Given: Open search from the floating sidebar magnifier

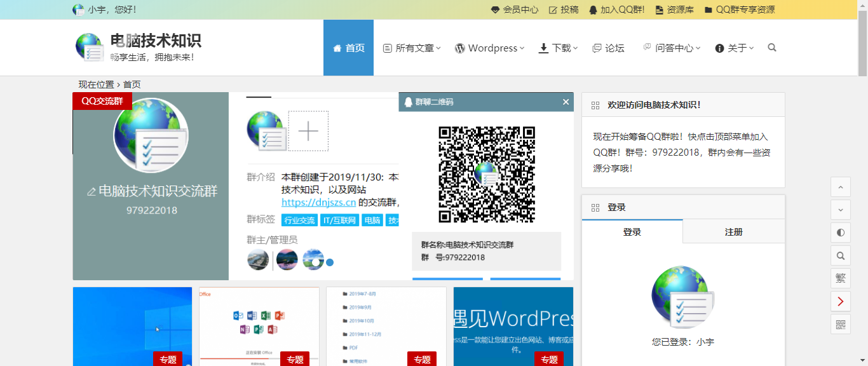Looking at the screenshot, I should (841, 255).
